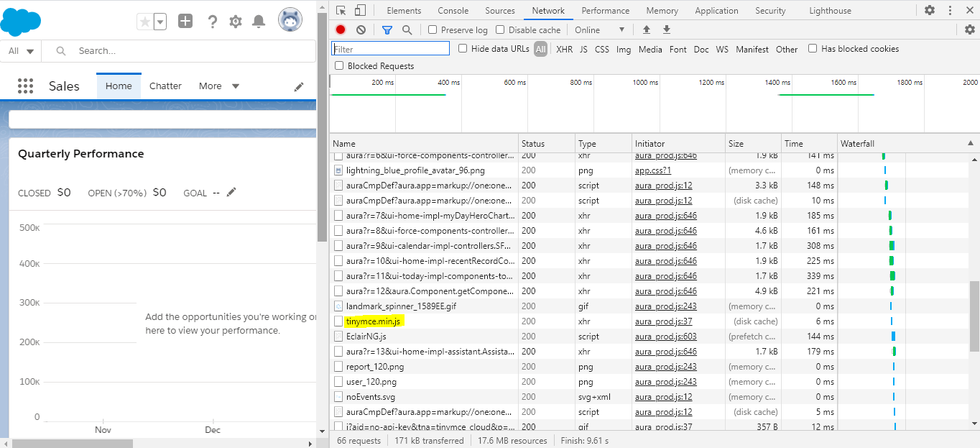Image resolution: width=980 pixels, height=448 pixels.
Task: Sort by the Size column header
Action: pos(754,144)
